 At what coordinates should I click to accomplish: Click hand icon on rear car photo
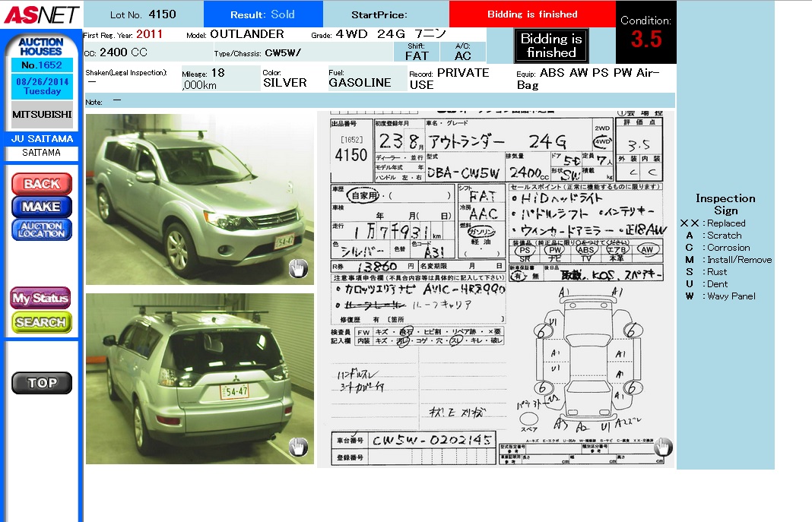pos(298,447)
